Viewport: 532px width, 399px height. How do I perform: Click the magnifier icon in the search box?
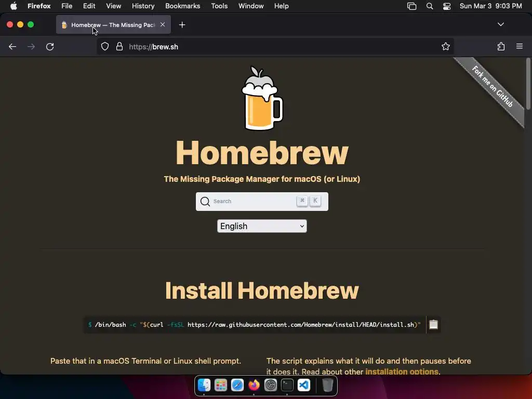tap(205, 202)
